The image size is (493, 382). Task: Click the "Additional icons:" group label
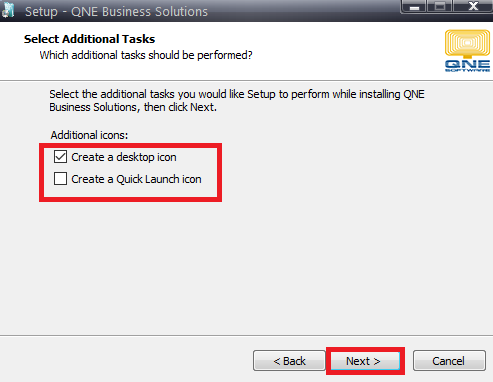click(x=89, y=135)
